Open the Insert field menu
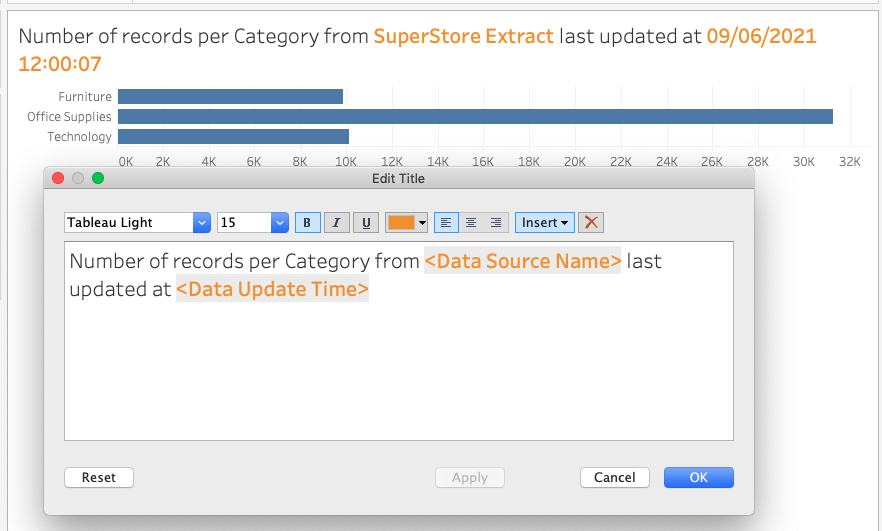This screenshot has width=882, height=531. pyautogui.click(x=544, y=223)
